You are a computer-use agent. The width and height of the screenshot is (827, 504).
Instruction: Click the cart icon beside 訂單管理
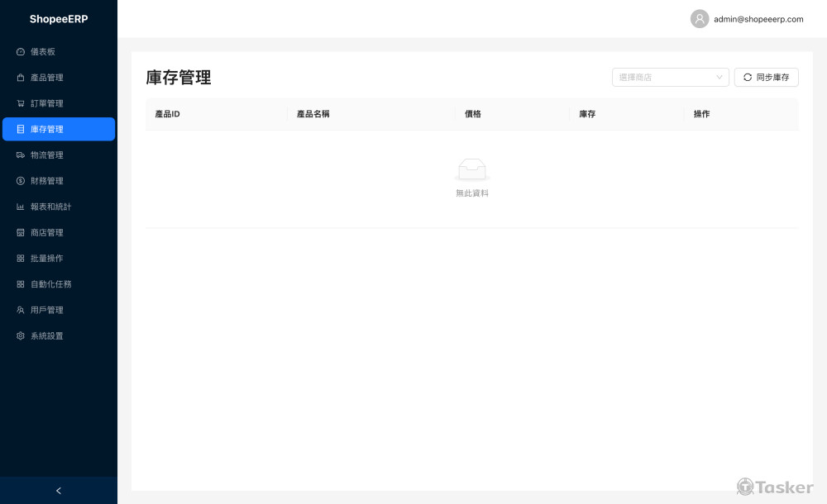click(21, 103)
